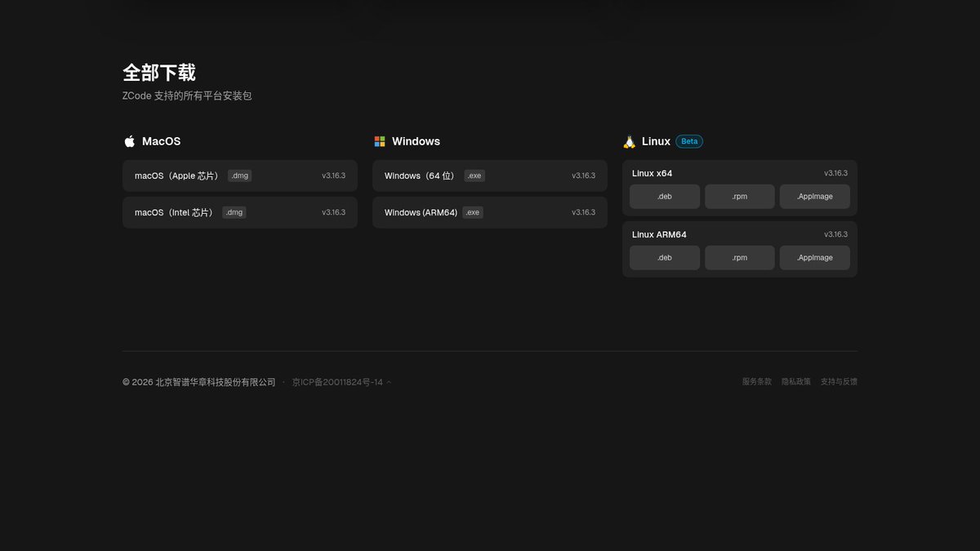Viewport: 980px width, 551px height.
Task: Download Linux x64 .deb package
Action: (x=665, y=197)
